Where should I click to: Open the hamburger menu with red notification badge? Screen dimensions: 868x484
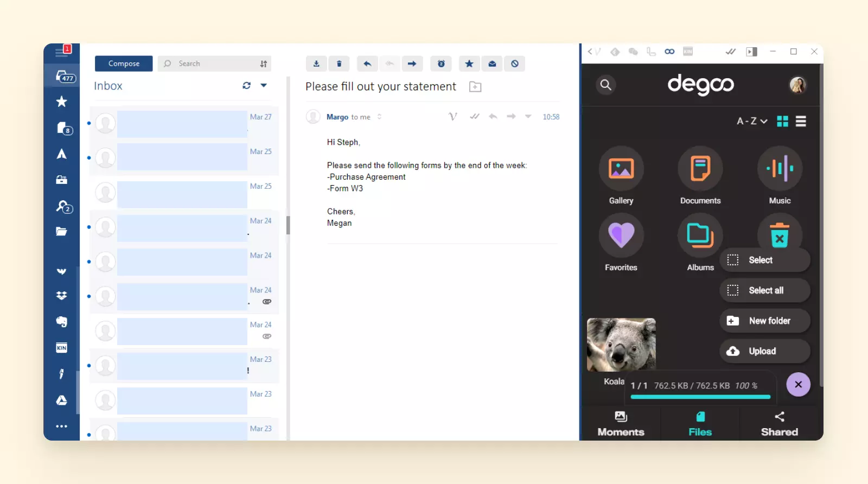click(x=62, y=53)
